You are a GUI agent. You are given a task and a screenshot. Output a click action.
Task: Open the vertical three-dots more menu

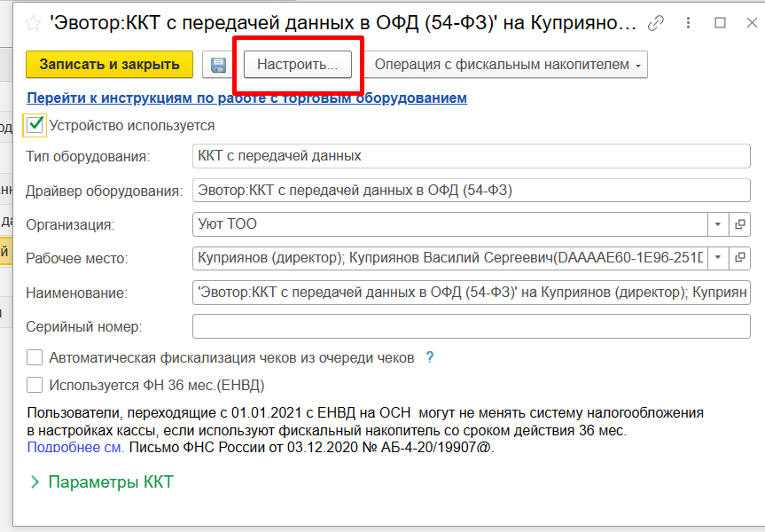point(687,23)
